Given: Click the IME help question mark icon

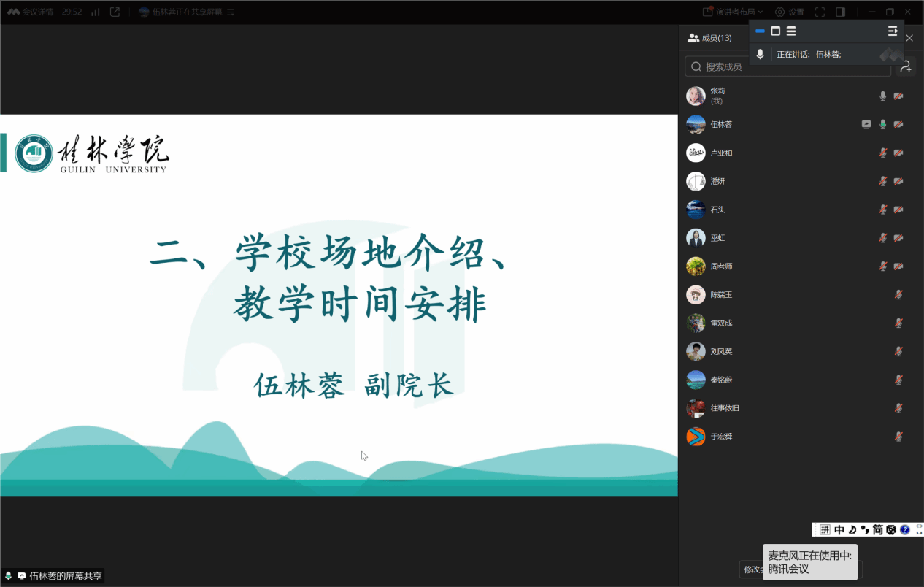Looking at the screenshot, I should coord(905,529).
